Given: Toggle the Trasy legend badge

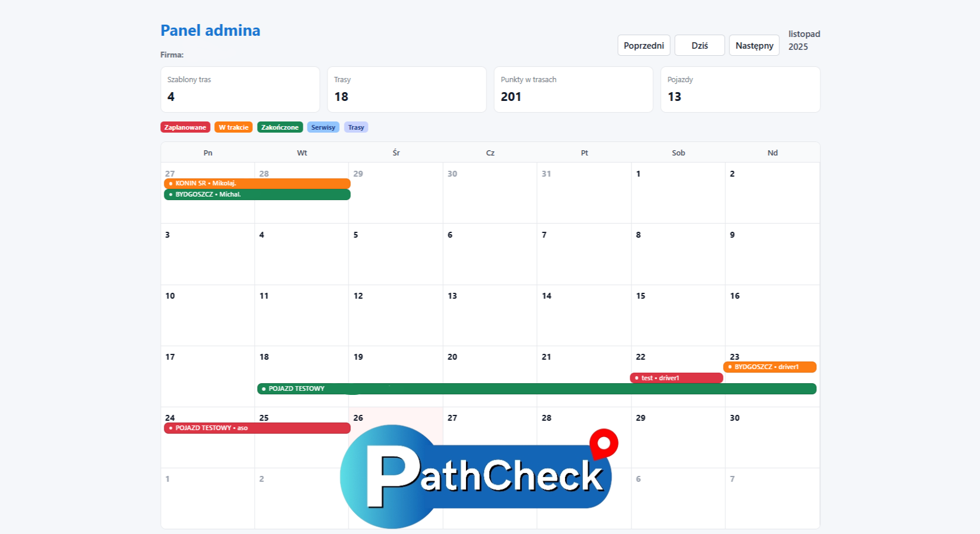Looking at the screenshot, I should click(x=356, y=127).
